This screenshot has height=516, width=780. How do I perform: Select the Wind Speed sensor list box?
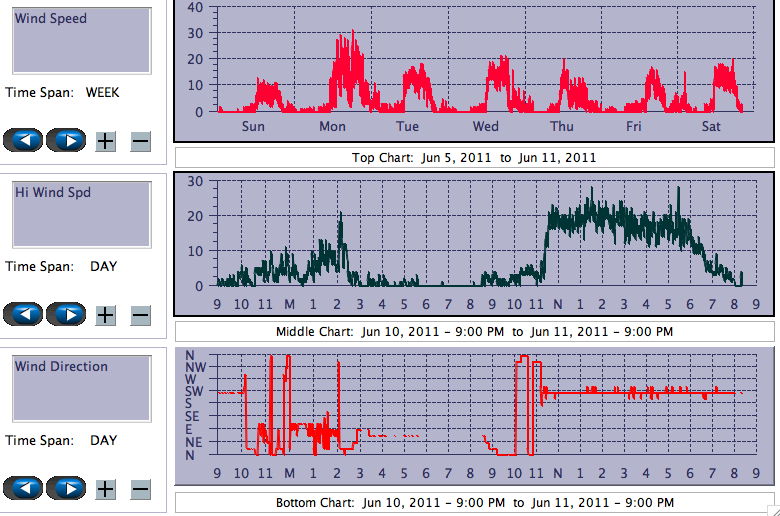pyautogui.click(x=80, y=40)
